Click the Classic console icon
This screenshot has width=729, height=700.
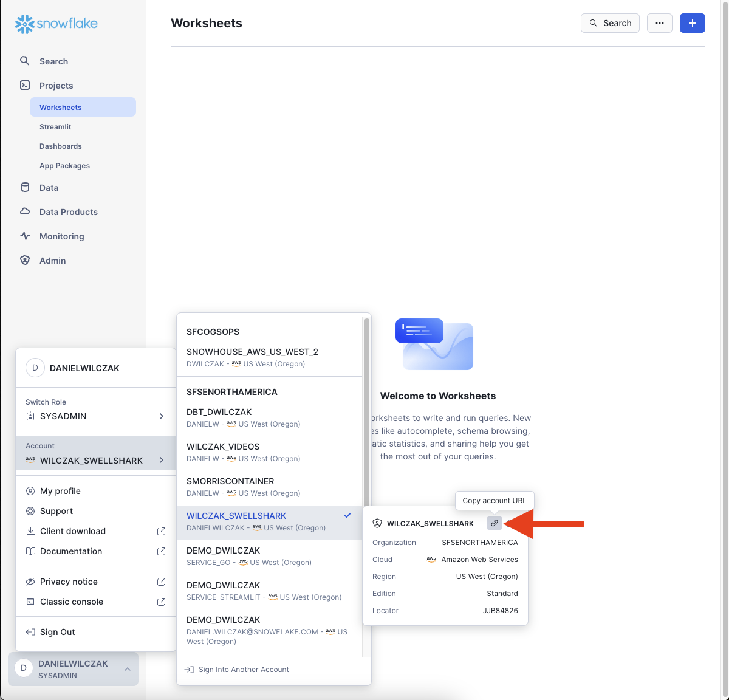coord(30,602)
